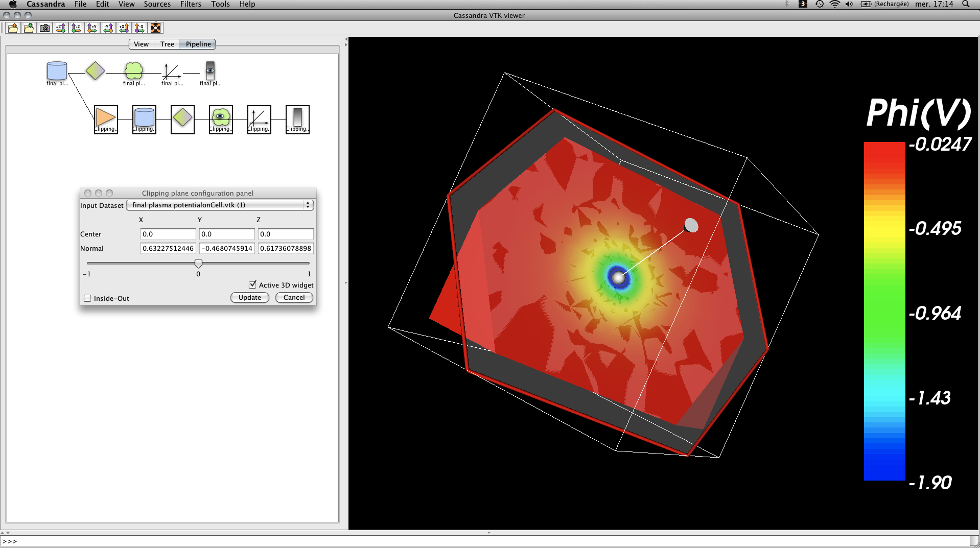Click the open file folder toolbar icon
This screenshot has height=548, width=980.
coord(13,28)
